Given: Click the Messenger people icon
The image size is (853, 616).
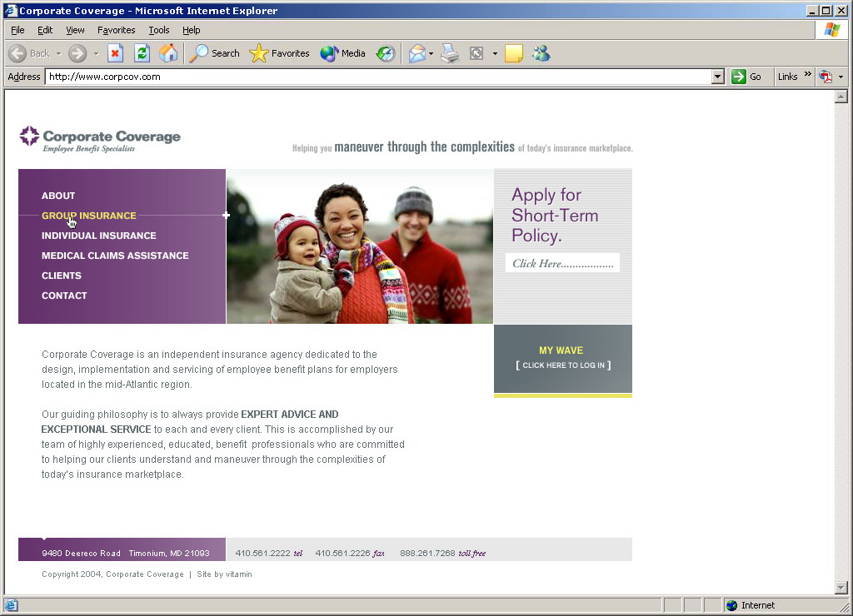Looking at the screenshot, I should [541, 53].
